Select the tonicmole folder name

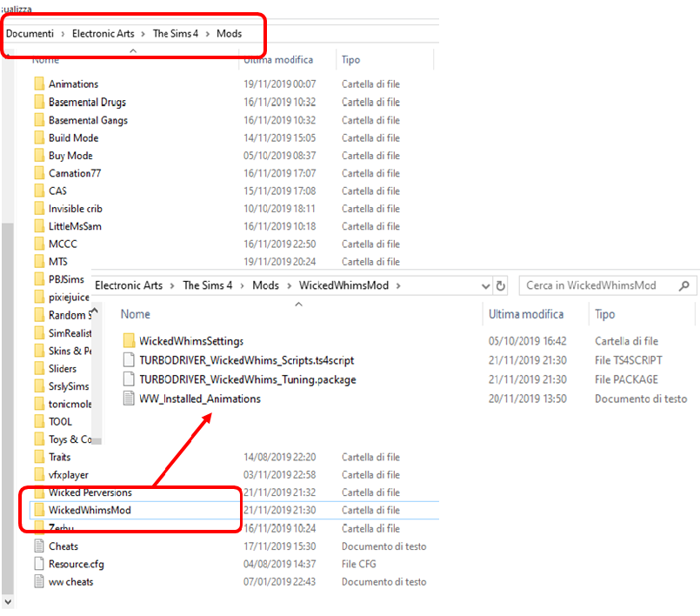70,404
